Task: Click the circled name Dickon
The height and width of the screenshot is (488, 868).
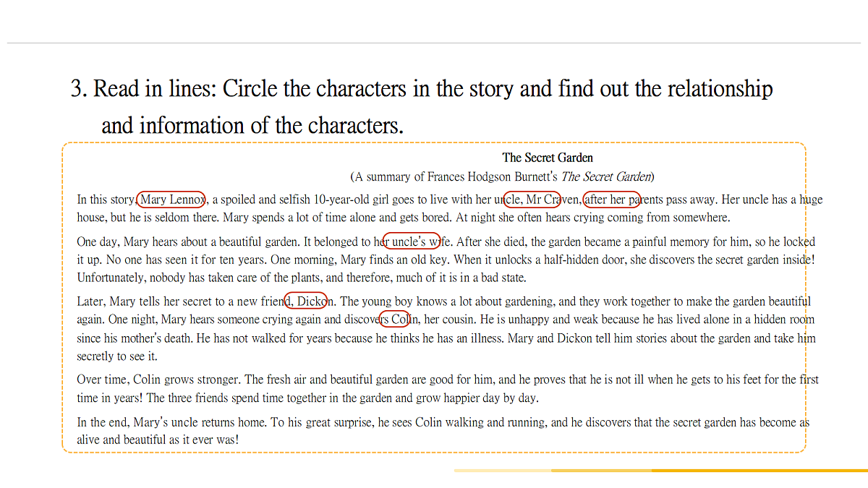Action: click(x=307, y=301)
